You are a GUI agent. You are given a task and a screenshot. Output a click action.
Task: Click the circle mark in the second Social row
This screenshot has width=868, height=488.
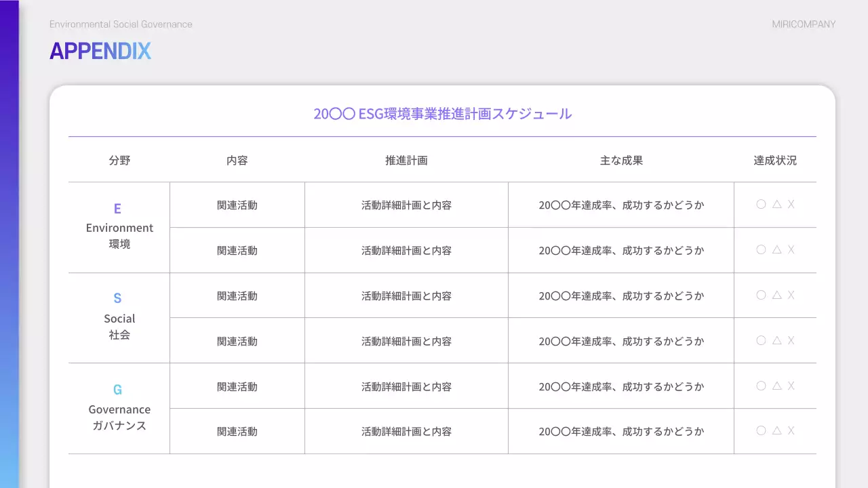[761, 341]
